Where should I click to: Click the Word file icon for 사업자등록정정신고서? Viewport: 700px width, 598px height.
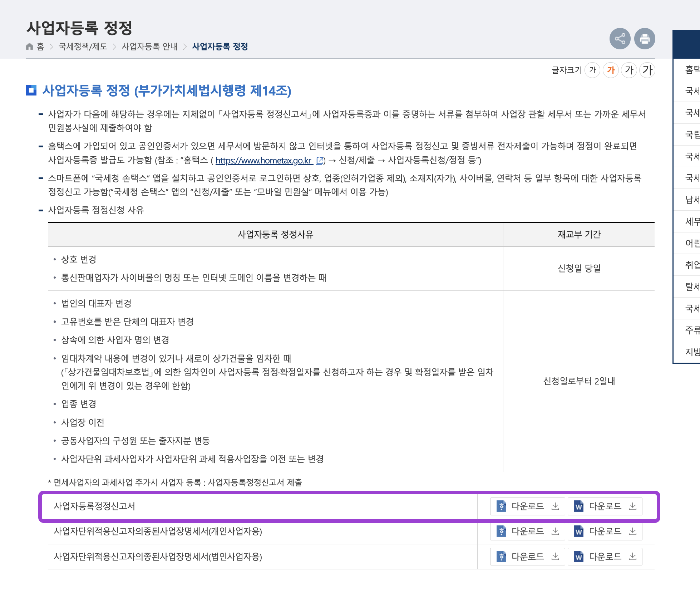pyautogui.click(x=579, y=506)
